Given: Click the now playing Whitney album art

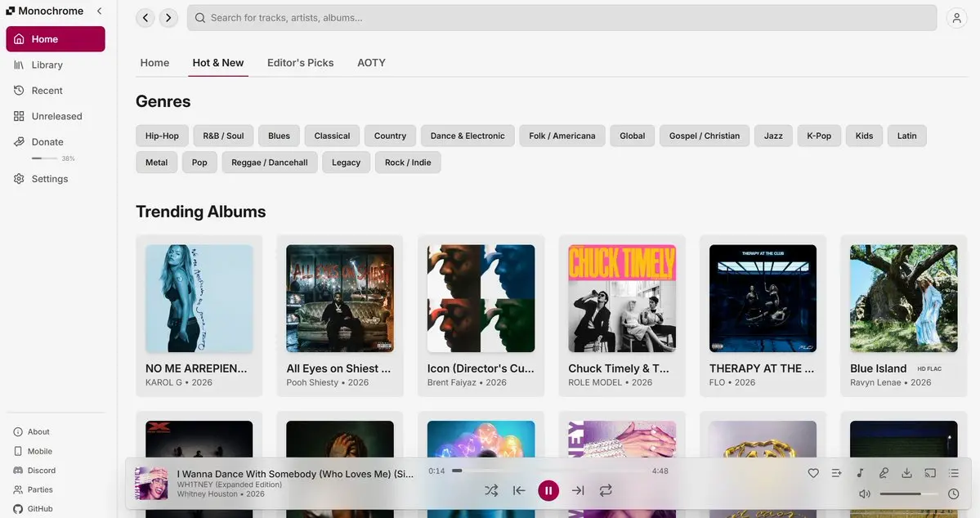Looking at the screenshot, I should (x=152, y=484).
